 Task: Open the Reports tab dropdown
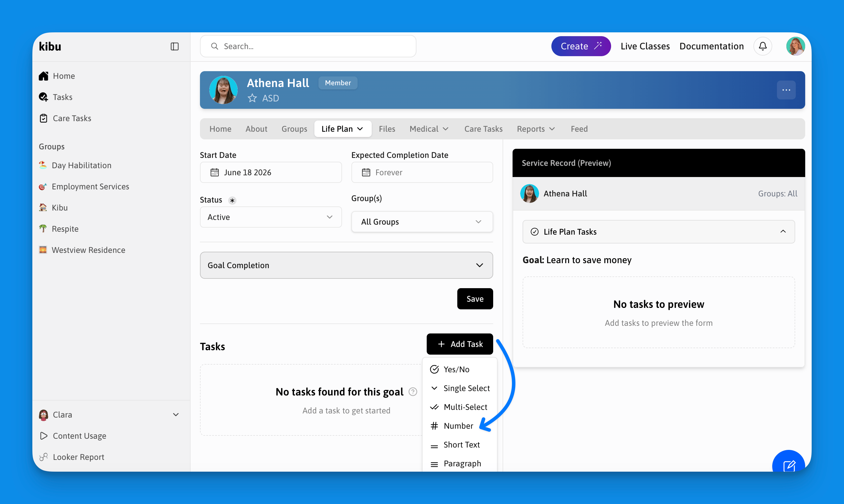click(536, 129)
